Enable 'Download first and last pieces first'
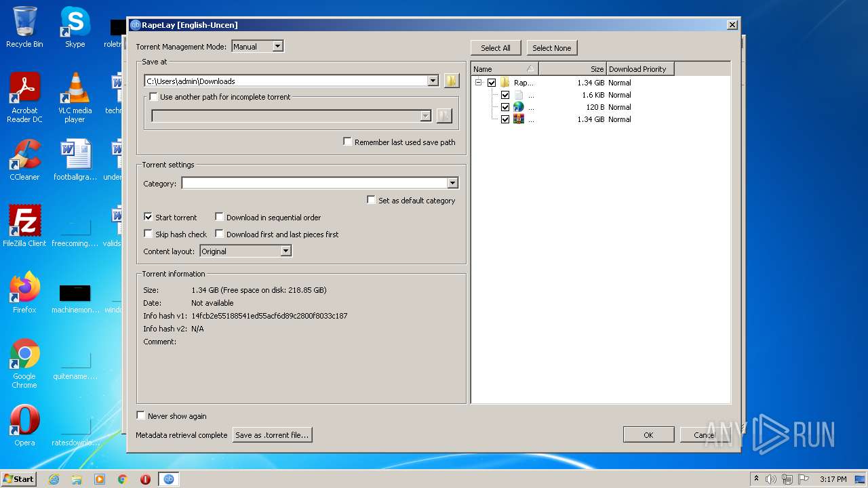 tap(220, 234)
